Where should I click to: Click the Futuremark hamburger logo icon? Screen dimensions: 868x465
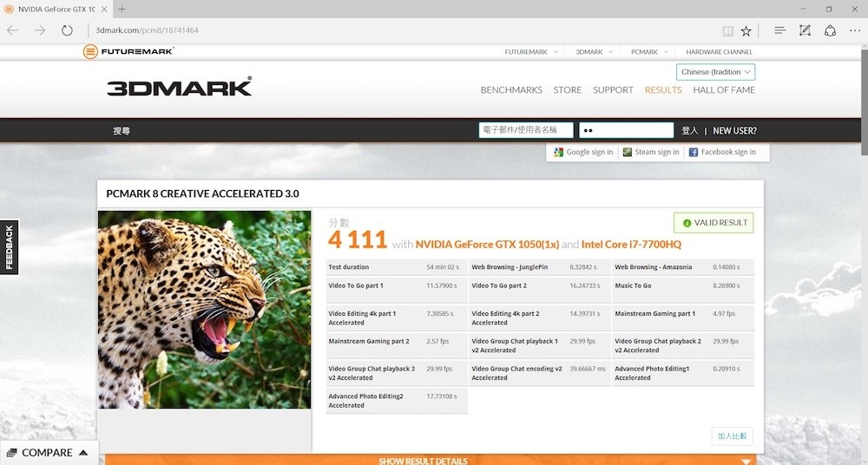tap(90, 51)
